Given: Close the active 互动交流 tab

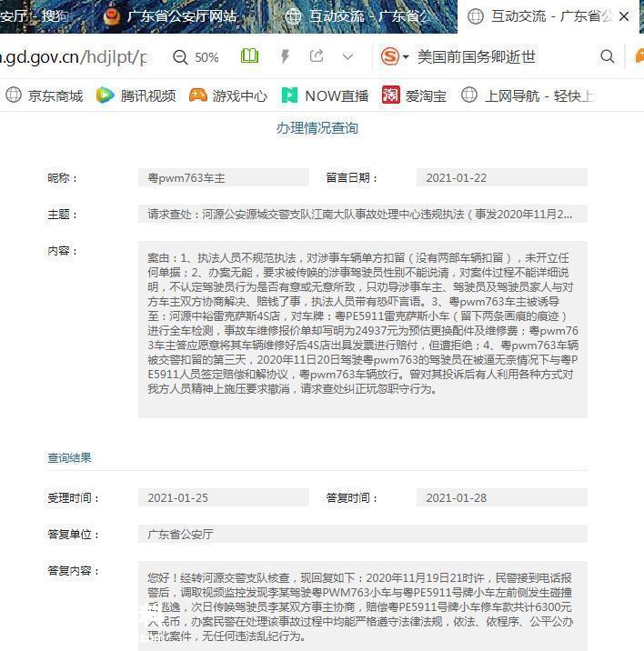Looking at the screenshot, I should pos(624,16).
